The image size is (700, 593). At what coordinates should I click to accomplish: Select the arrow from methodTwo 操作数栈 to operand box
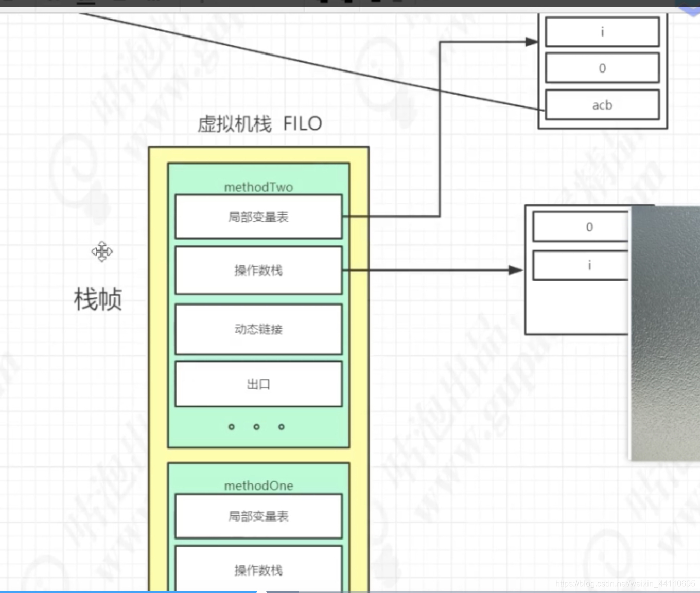tap(432, 270)
